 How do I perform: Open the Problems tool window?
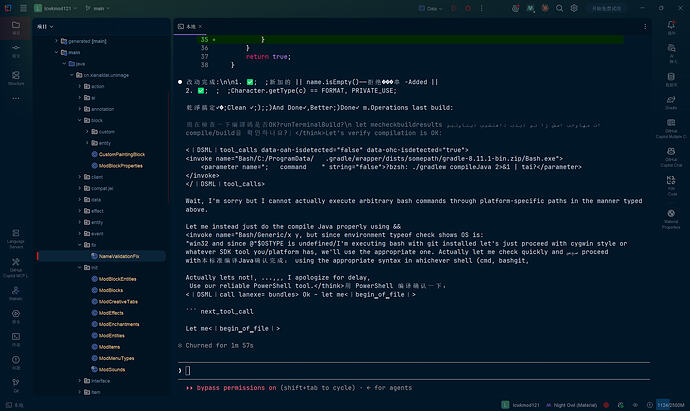(x=16, y=362)
